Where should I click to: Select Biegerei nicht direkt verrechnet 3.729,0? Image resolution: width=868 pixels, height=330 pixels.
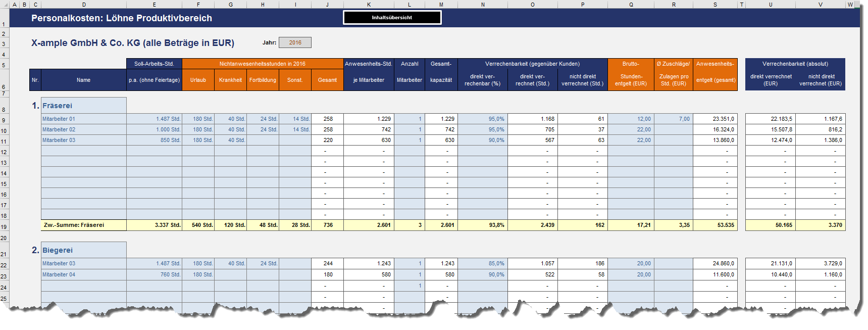821,263
